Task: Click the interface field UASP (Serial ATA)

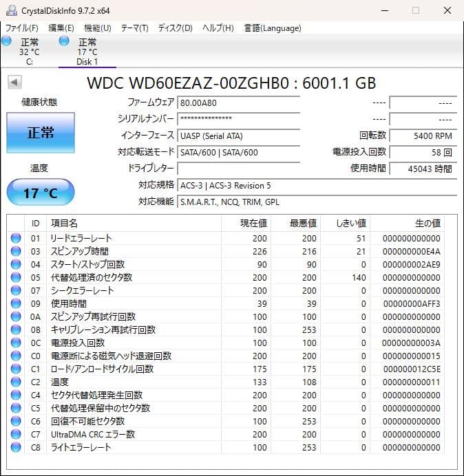Action: [x=238, y=136]
